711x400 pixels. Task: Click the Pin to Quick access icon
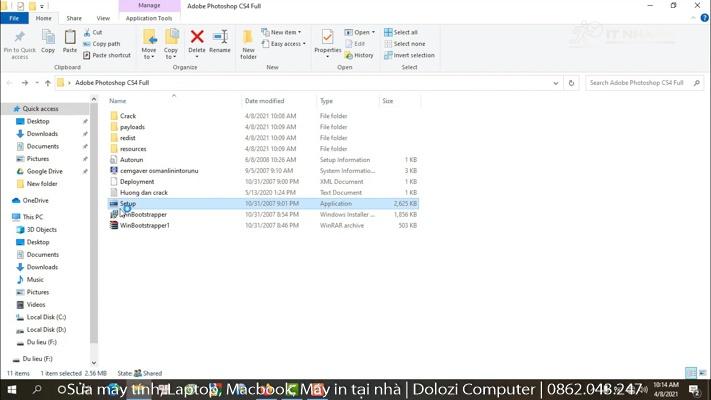pos(19,42)
